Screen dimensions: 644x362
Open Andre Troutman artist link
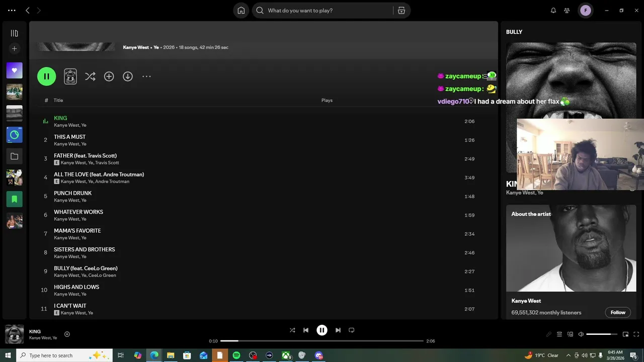[112, 182]
